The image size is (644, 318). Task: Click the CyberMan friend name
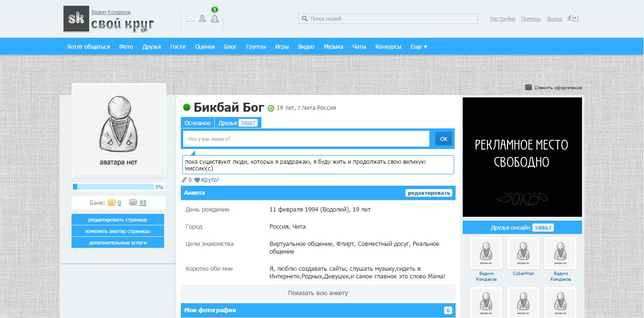pos(523,274)
